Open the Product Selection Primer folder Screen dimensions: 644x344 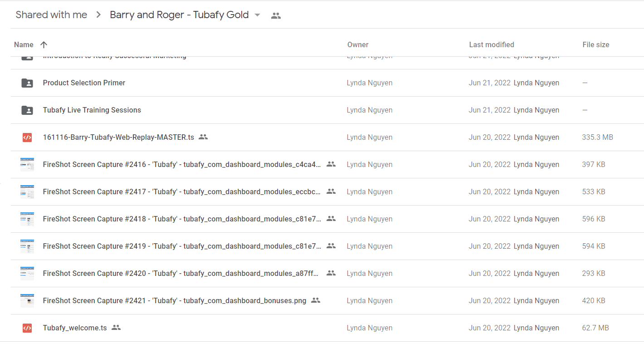coord(84,83)
